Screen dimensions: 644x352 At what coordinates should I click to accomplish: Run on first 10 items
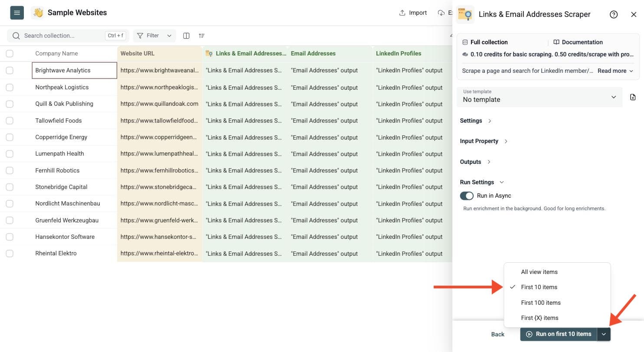pos(559,334)
